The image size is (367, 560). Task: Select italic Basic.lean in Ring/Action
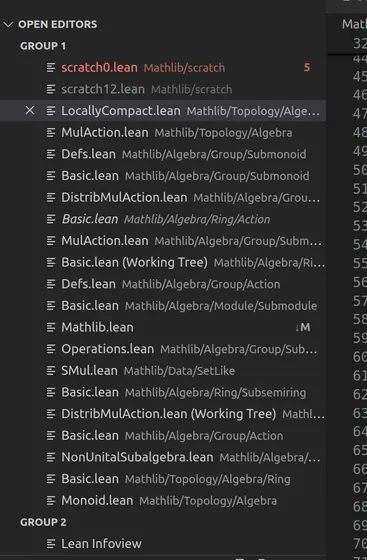[163, 219]
